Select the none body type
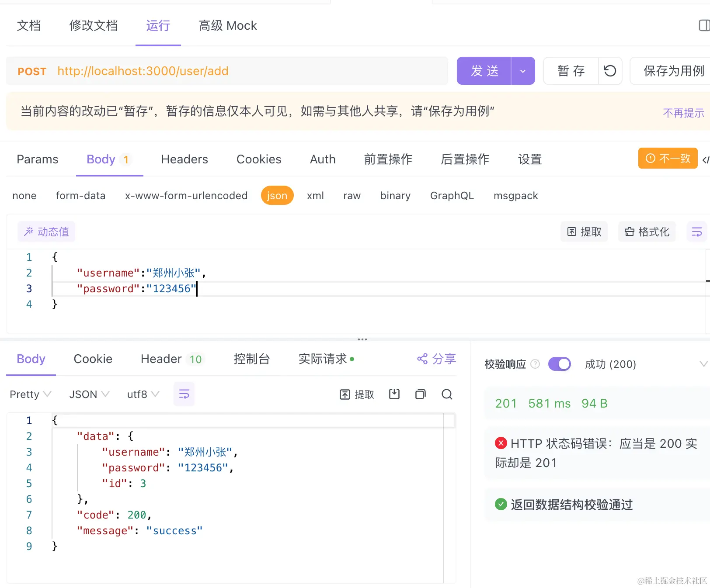Viewport: 710px width, 588px height. coord(24,196)
